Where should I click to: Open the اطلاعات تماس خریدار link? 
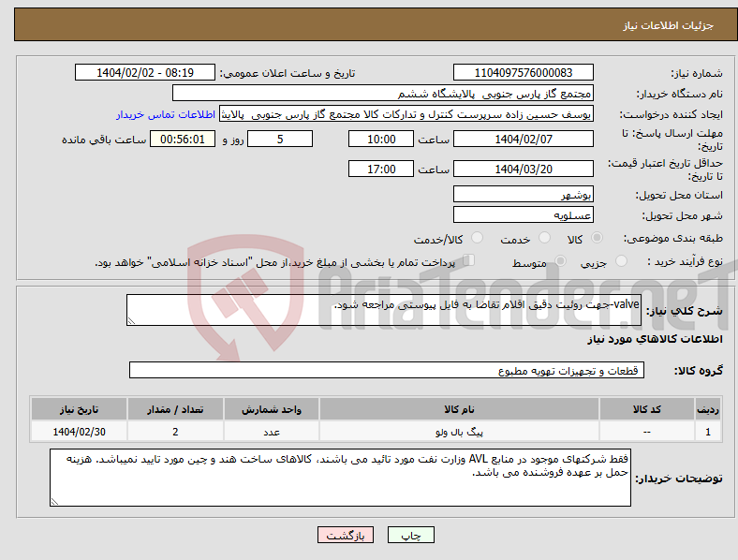click(166, 114)
